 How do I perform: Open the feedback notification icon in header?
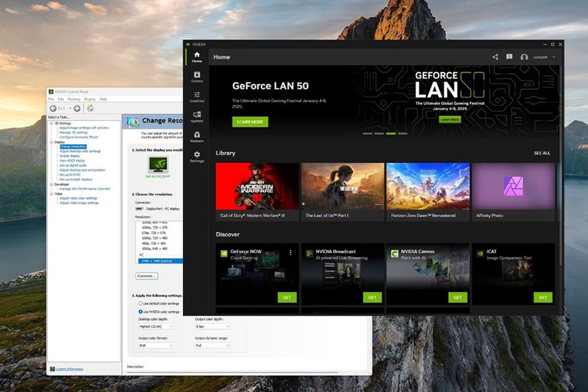point(509,57)
